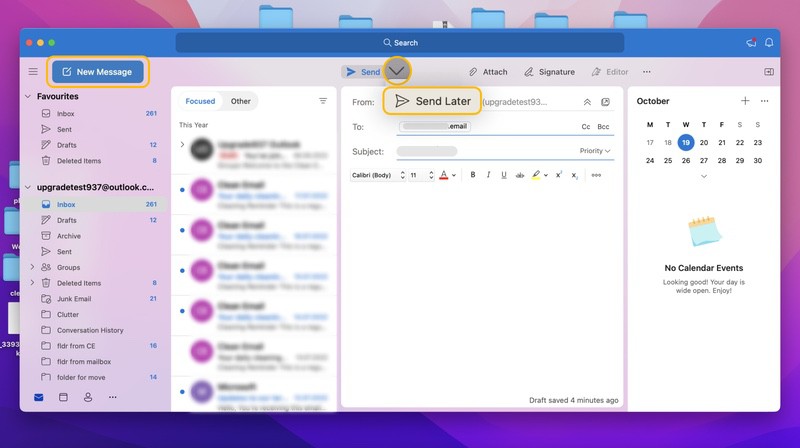The width and height of the screenshot is (800, 448).
Task: Open the Priority dropdown
Action: click(595, 151)
